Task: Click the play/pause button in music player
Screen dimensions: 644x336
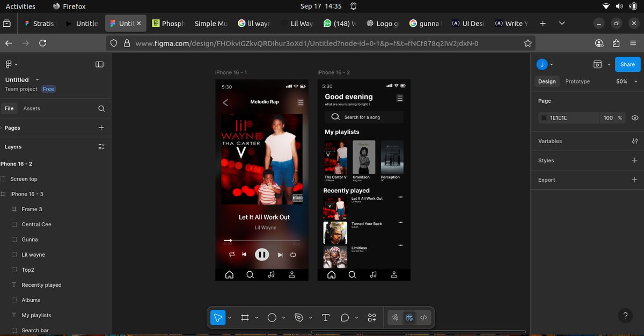Action: [x=262, y=255]
